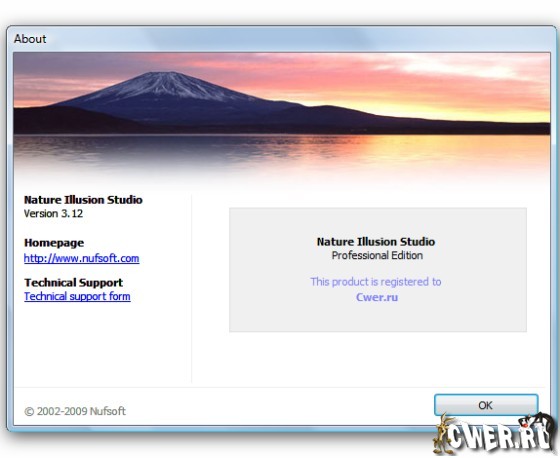Click the "Version 3.12" text

click(x=53, y=214)
